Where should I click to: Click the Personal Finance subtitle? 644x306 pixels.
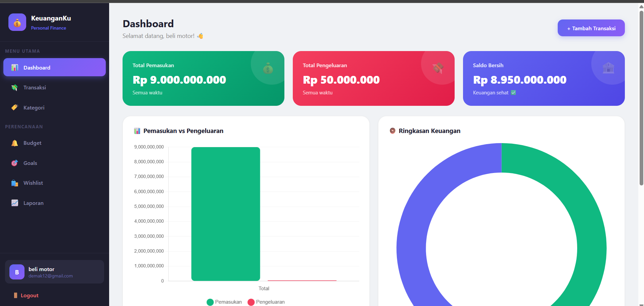48,28
